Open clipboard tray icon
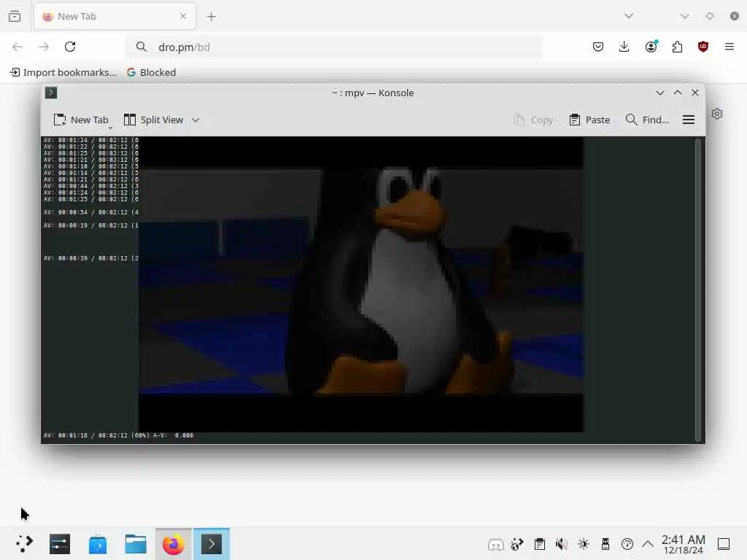This screenshot has height=560, width=747. 539,544
